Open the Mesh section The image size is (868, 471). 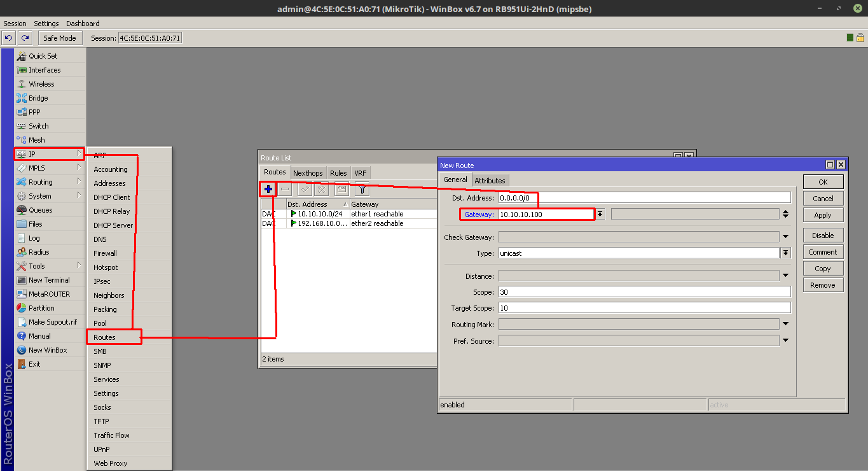[50, 140]
